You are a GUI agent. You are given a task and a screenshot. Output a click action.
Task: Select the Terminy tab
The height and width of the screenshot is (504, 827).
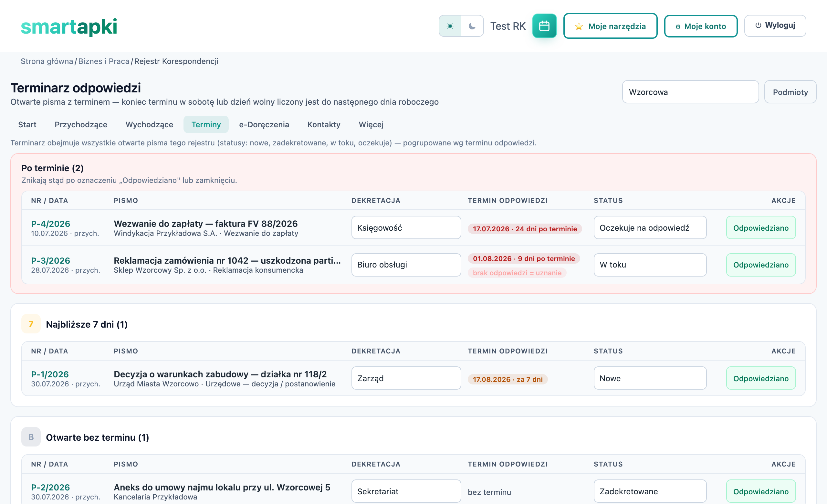click(x=206, y=124)
